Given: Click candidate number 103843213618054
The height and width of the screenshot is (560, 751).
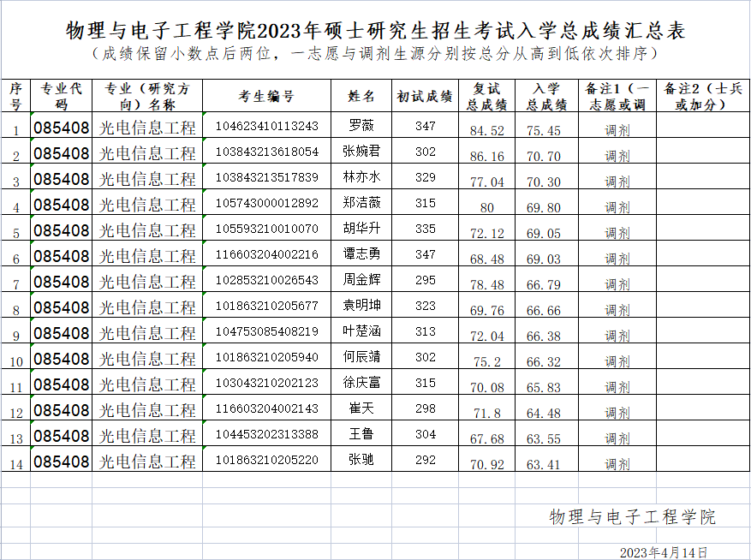Looking at the screenshot, I should (266, 152).
